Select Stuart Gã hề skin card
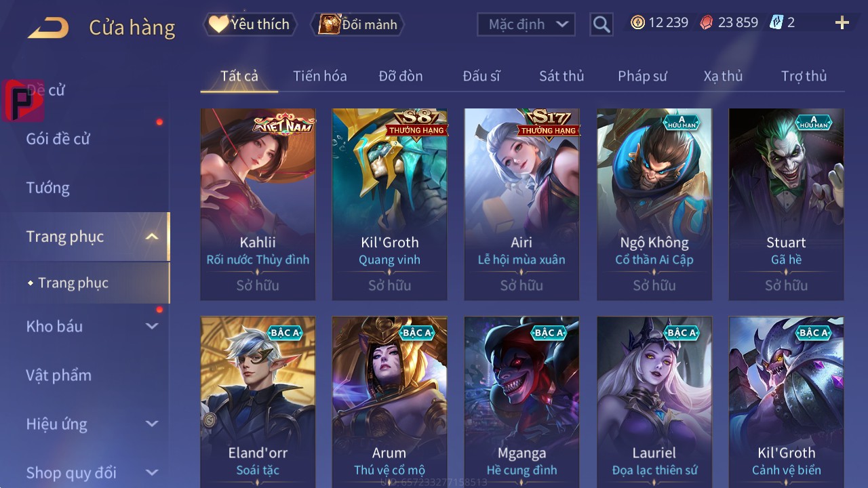Screen dimensions: 868x488 pyautogui.click(x=786, y=204)
